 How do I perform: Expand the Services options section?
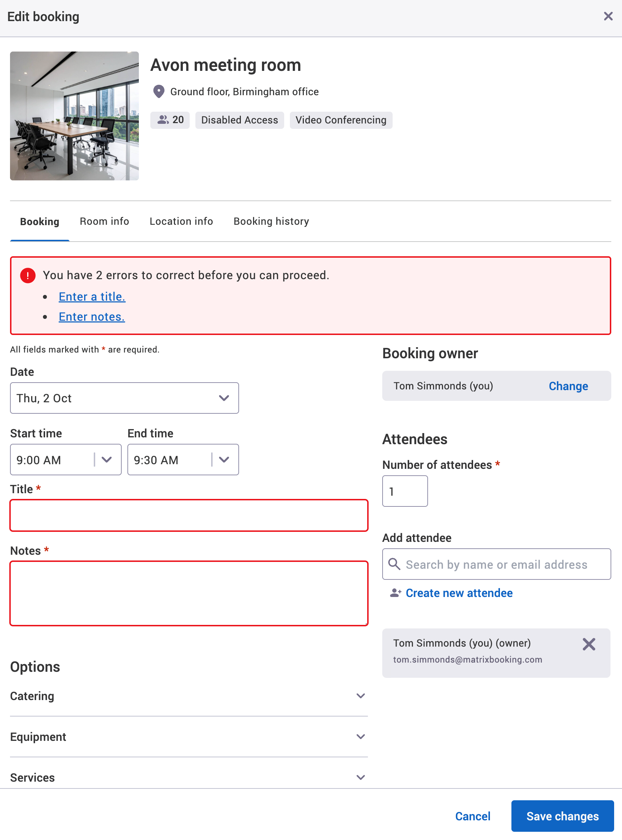coord(361,777)
